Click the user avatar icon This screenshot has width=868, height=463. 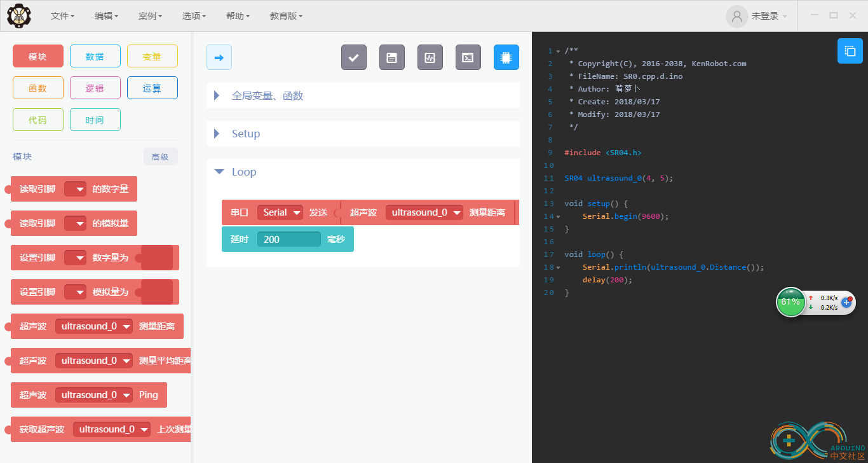(x=737, y=17)
